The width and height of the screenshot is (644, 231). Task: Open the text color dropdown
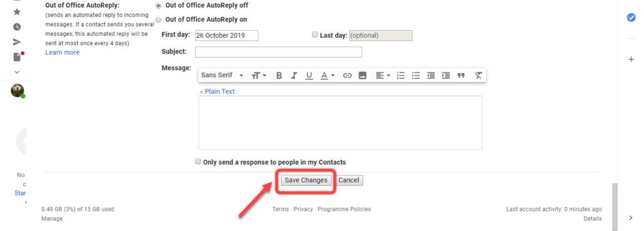pyautogui.click(x=327, y=76)
